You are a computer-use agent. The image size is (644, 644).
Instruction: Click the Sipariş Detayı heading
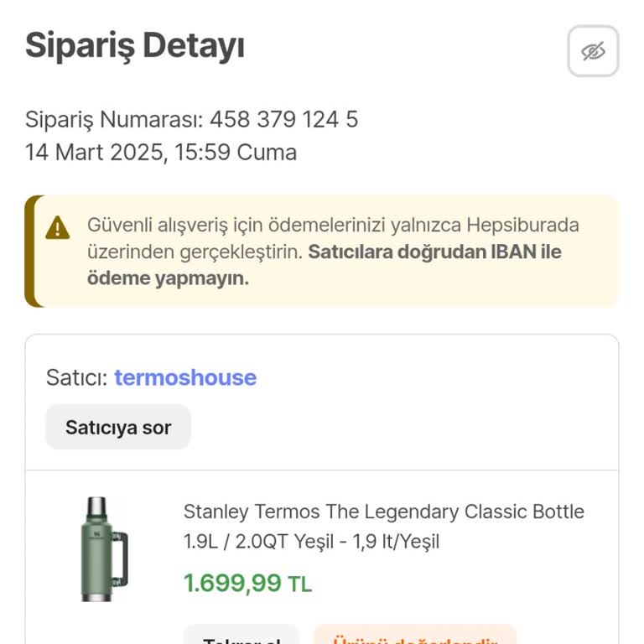[134, 45]
